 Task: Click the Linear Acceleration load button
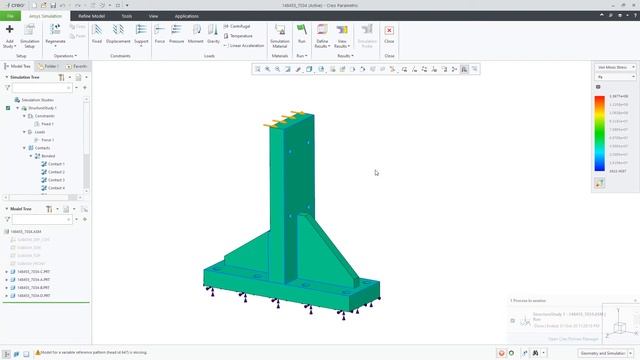(244, 46)
